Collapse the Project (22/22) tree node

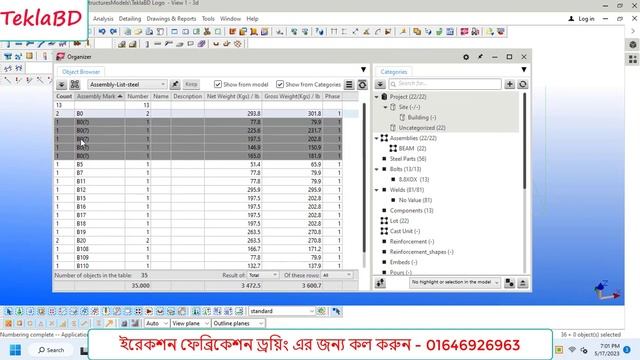376,97
